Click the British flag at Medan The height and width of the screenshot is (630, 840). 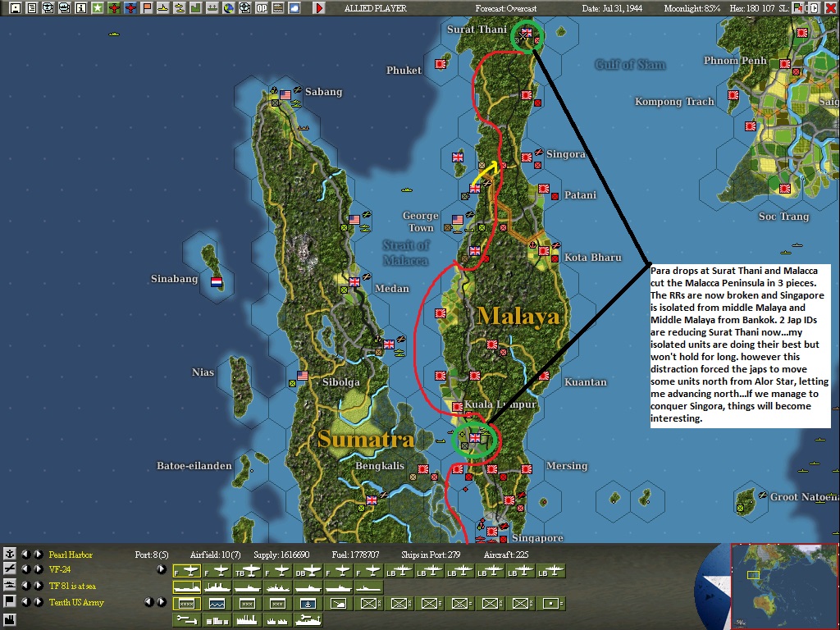[354, 282]
